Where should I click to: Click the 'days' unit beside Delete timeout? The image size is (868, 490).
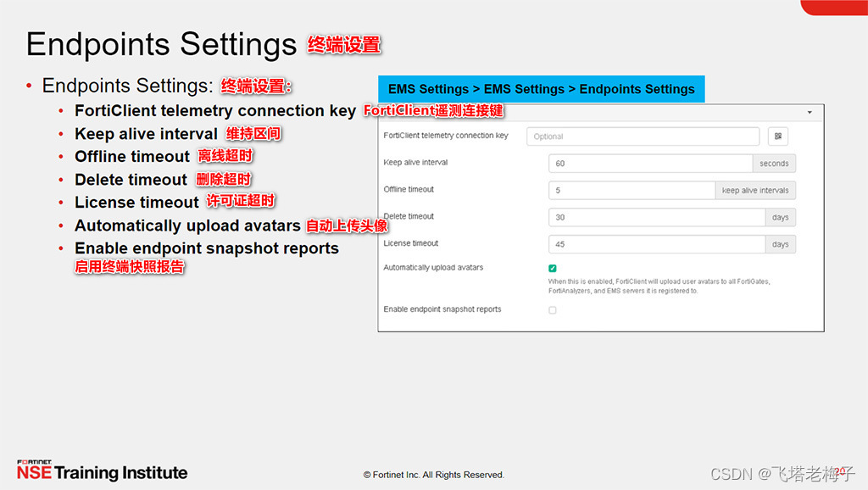(x=780, y=217)
